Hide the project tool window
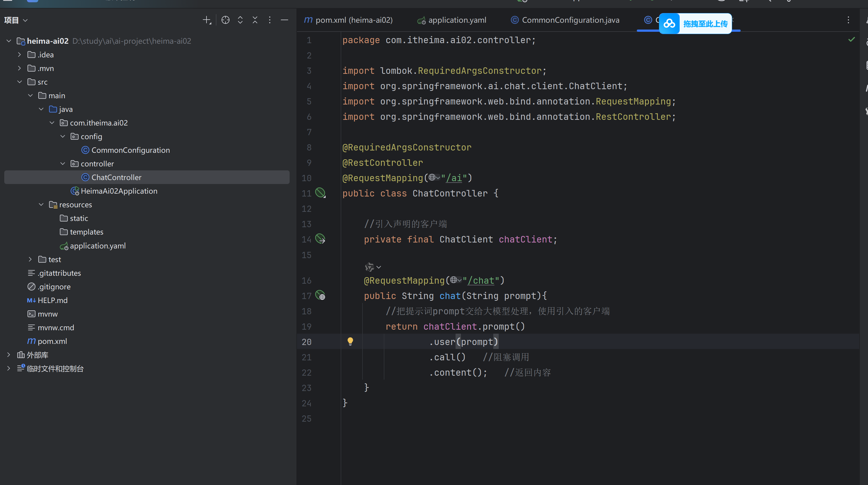The width and height of the screenshot is (868, 485). pos(285,20)
